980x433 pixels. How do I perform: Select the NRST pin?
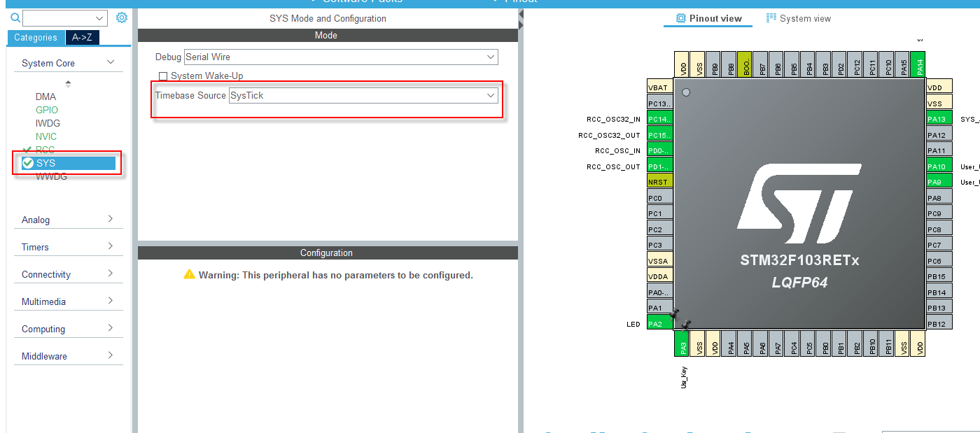click(660, 181)
